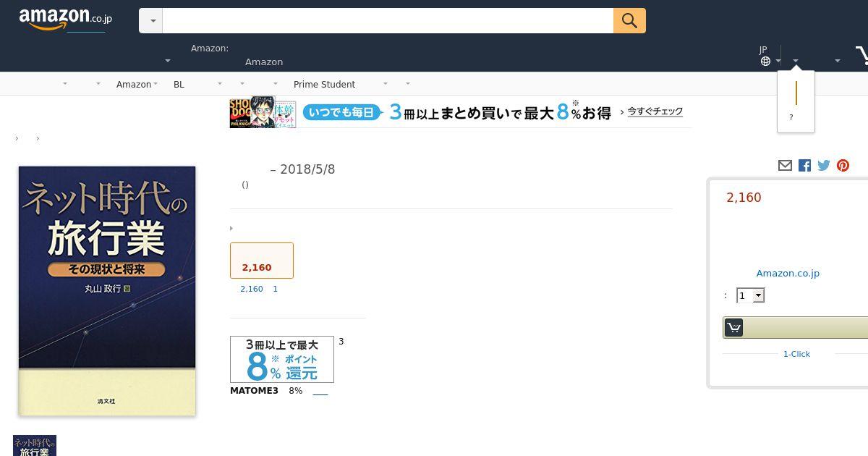
Task: Open the BL navigation item
Action: [179, 84]
